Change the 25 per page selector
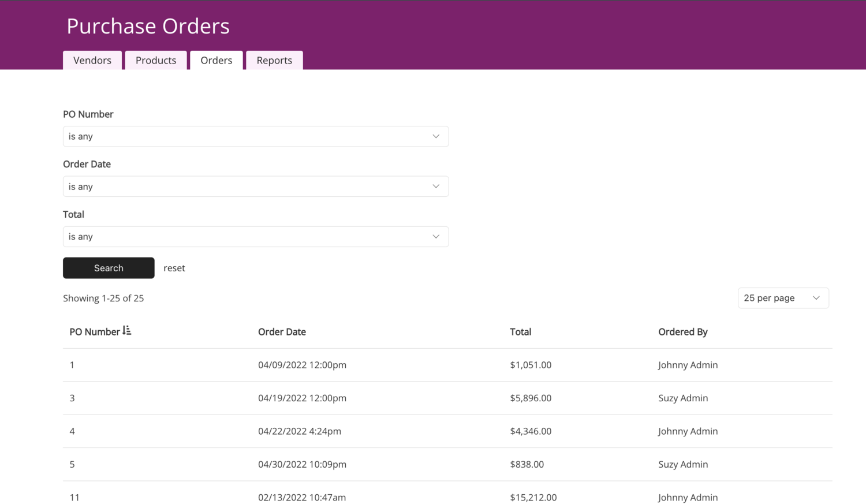 (x=782, y=298)
